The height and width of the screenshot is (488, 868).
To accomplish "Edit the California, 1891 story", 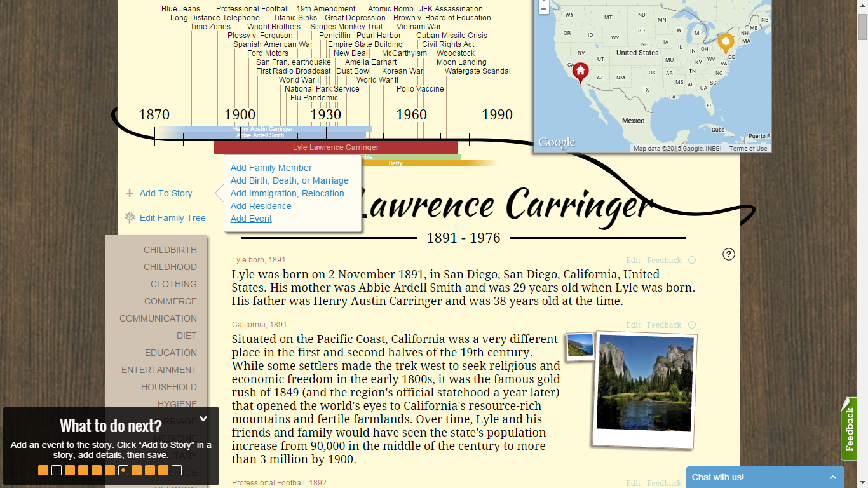I will coord(634,325).
